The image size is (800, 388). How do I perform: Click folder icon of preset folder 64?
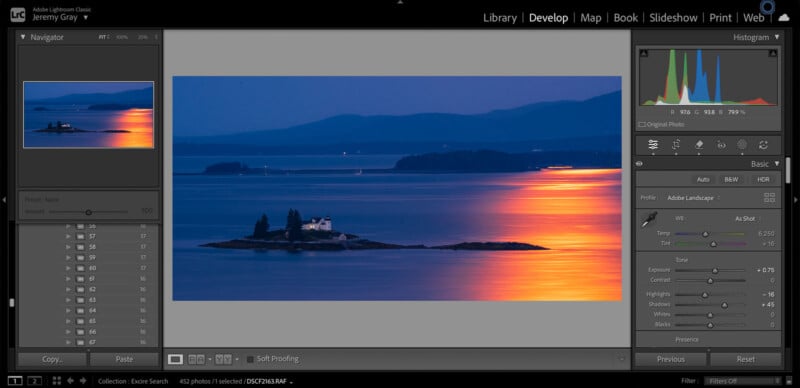click(80, 310)
